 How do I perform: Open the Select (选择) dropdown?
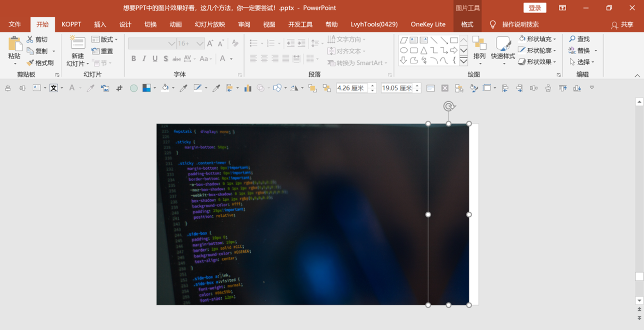pos(582,62)
